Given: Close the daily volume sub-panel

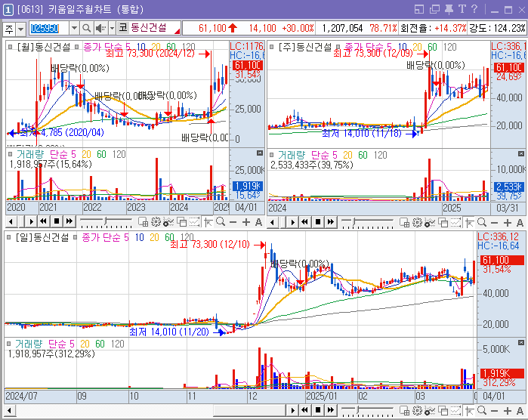Looking at the screenshot, I should [x=521, y=342].
